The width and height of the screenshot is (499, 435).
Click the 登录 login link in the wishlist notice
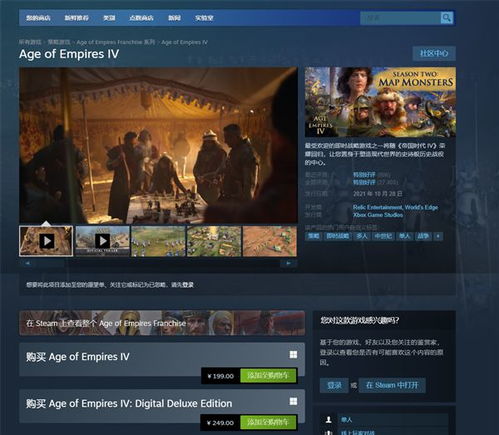pyautogui.click(x=188, y=285)
